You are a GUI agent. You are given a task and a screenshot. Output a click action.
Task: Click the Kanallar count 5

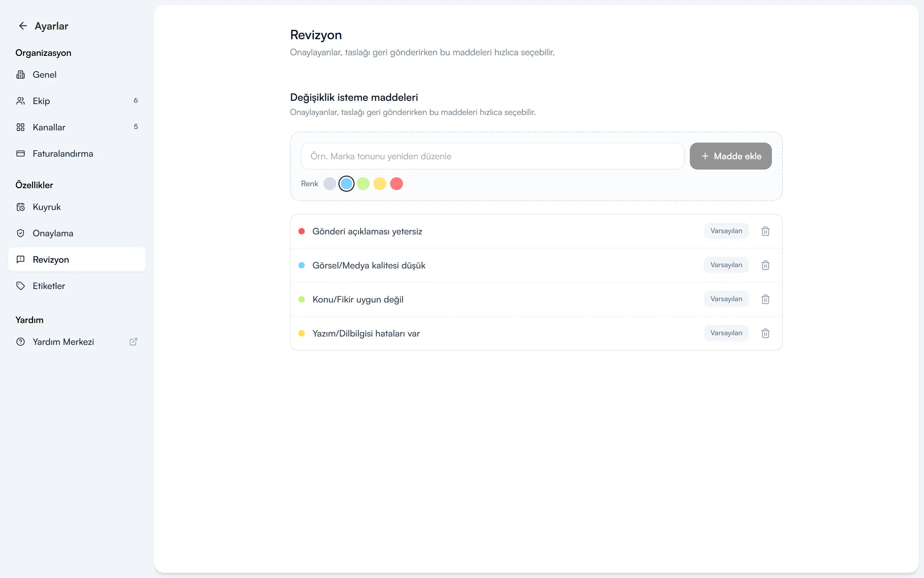click(x=135, y=127)
